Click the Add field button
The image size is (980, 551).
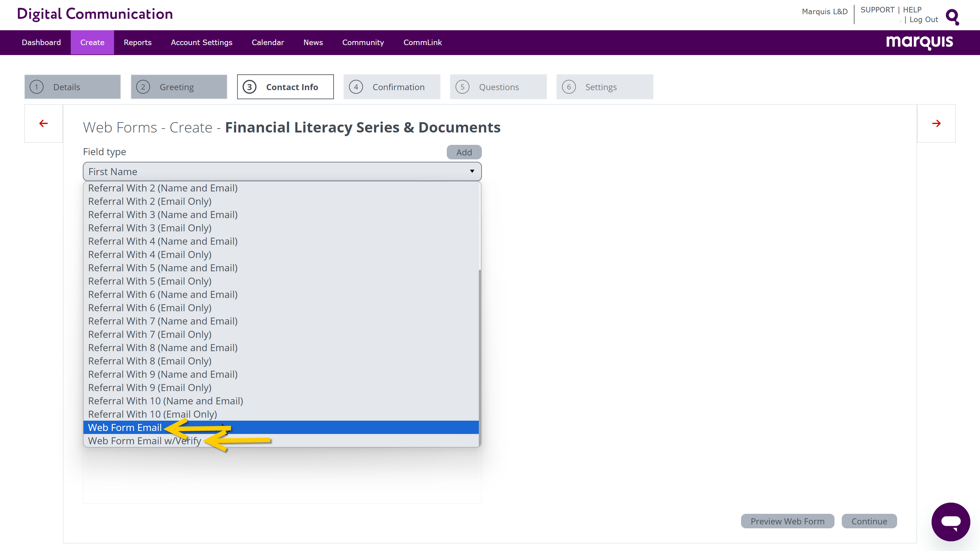464,152
